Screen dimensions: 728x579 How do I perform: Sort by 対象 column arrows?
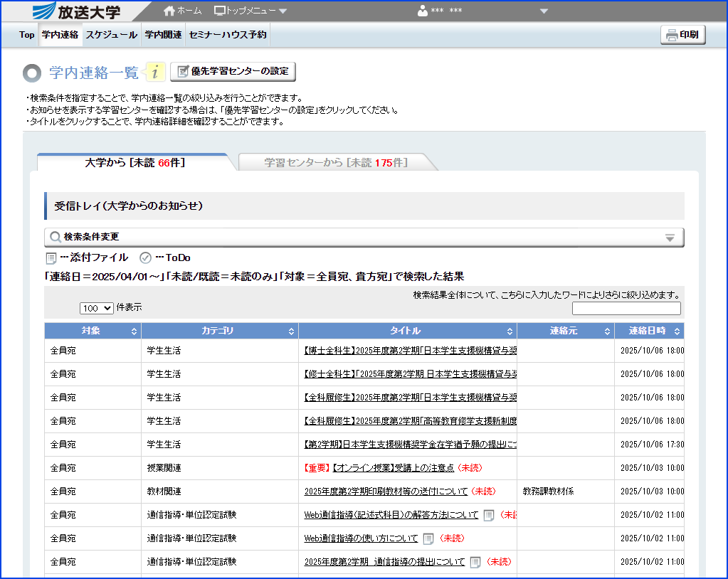pyautogui.click(x=134, y=331)
